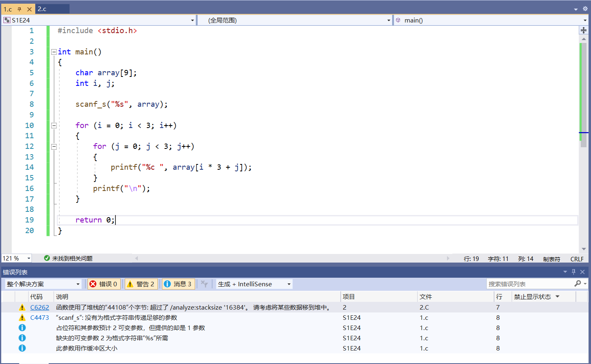This screenshot has width=591, height=364.
Task: Click the warning icon on the C6262 row
Action: 22,307
